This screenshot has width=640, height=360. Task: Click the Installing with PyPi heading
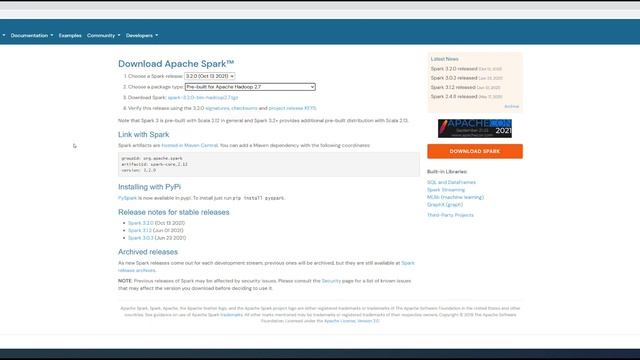pyautogui.click(x=149, y=187)
